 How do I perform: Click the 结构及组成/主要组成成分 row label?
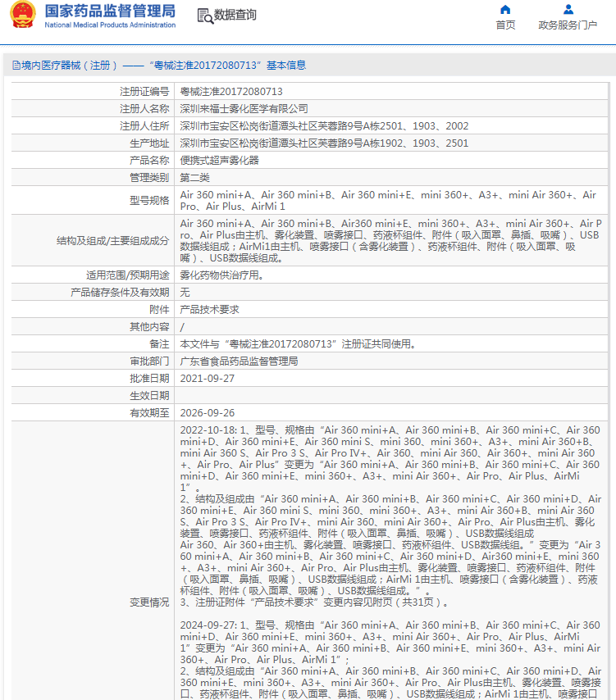click(112, 241)
